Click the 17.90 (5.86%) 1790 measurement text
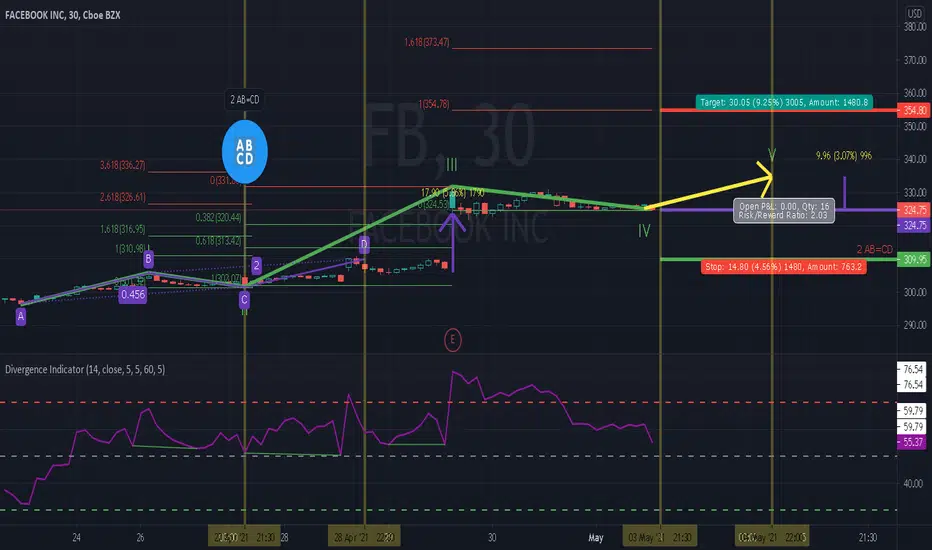 point(452,193)
